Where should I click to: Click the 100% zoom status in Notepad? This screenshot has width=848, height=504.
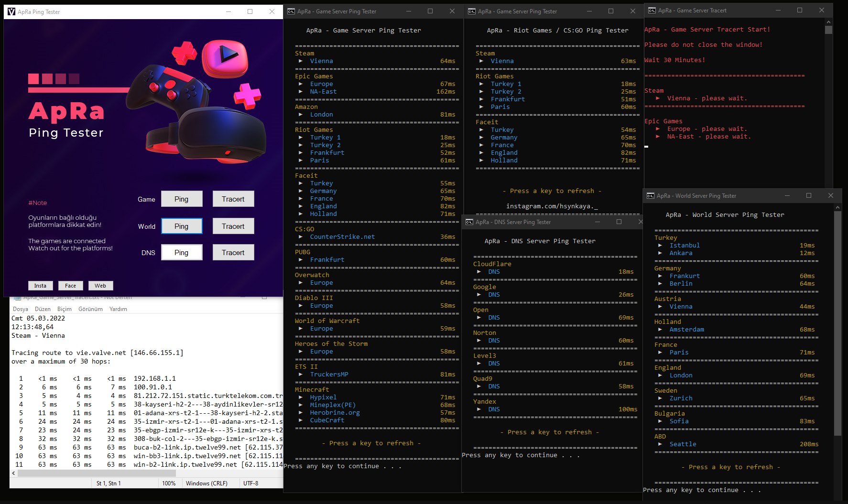point(169,483)
